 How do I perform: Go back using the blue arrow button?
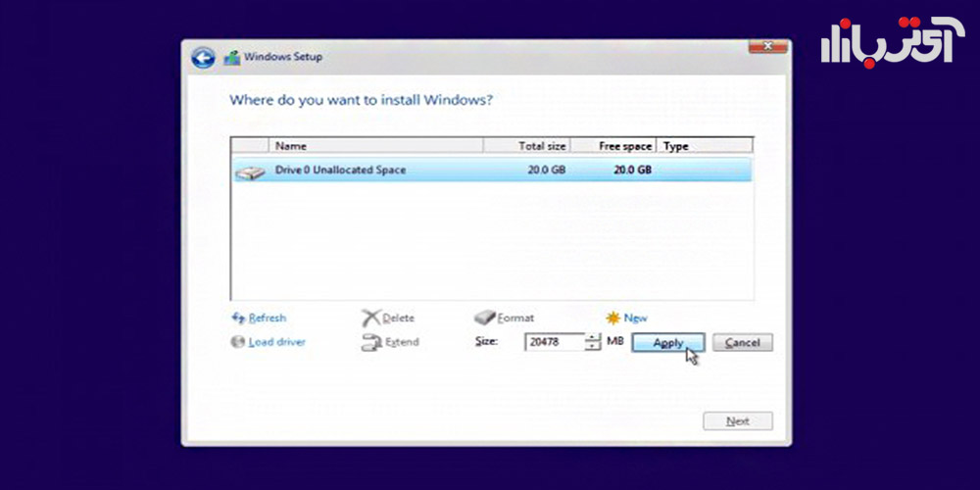point(203,58)
